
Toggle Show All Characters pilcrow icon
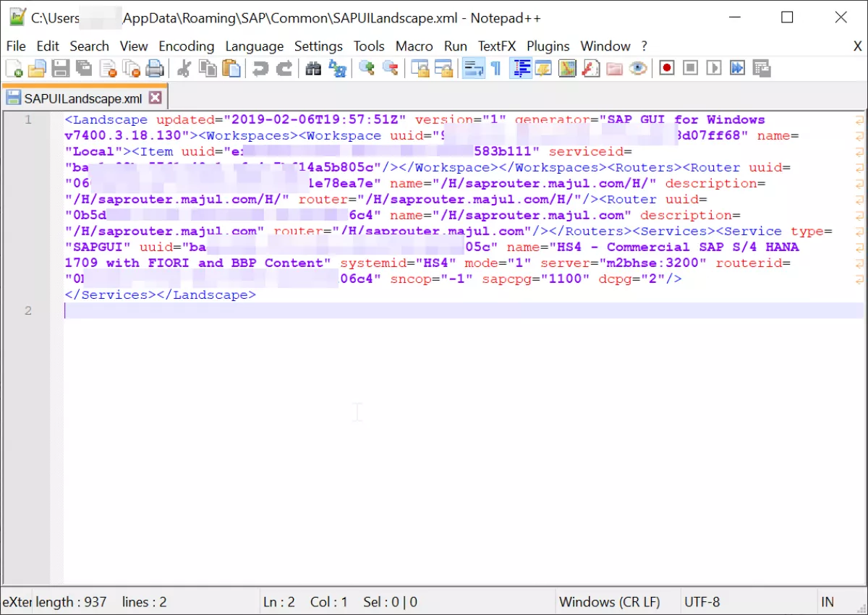click(x=496, y=69)
